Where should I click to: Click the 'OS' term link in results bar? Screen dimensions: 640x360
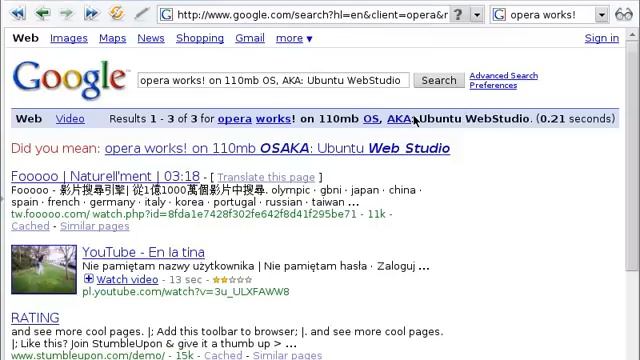point(371,119)
